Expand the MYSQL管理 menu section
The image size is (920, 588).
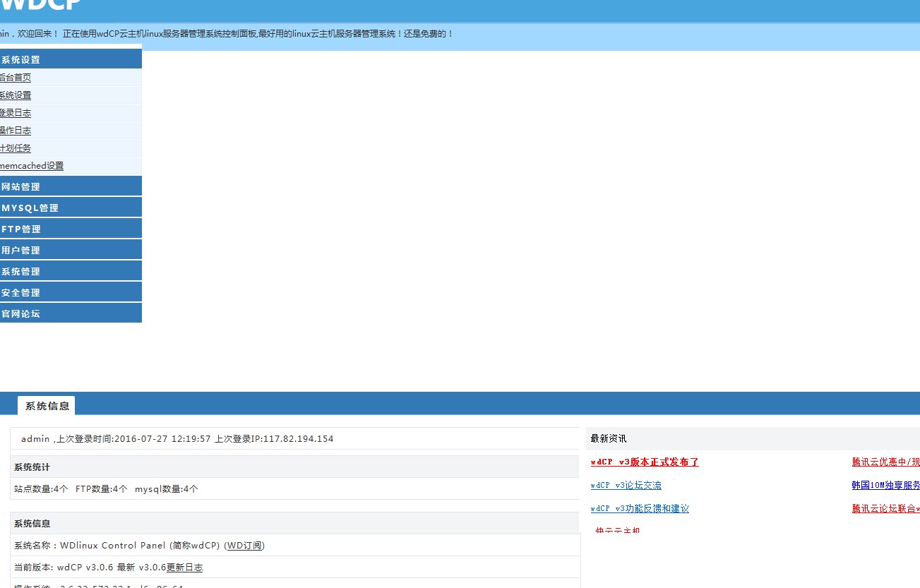(71, 208)
